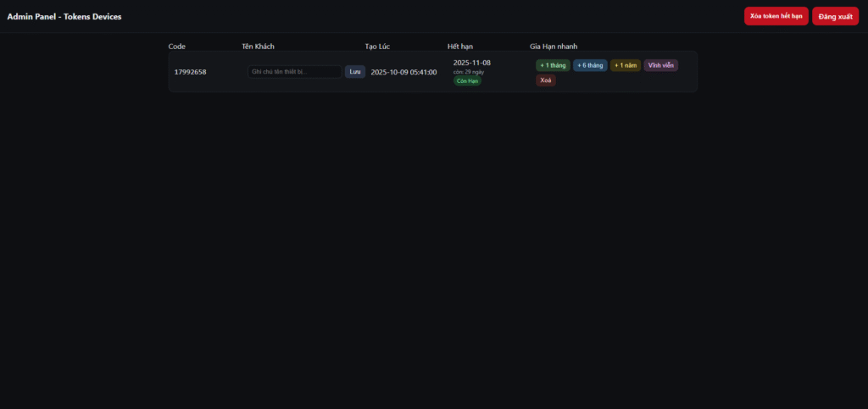Extend token by '+ 6 tháng'
Image resolution: width=868 pixels, height=409 pixels.
tap(590, 65)
